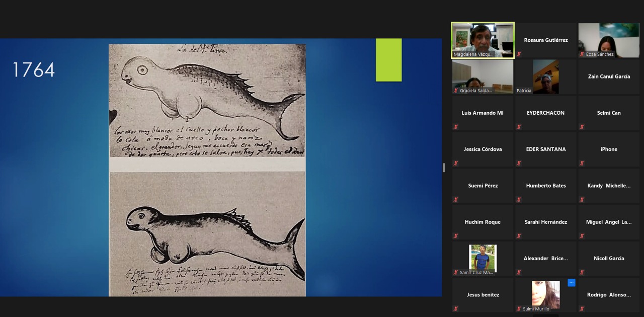Click muted microphone icon on EYDERCHACON tile
This screenshot has width=644, height=317.
click(519, 127)
